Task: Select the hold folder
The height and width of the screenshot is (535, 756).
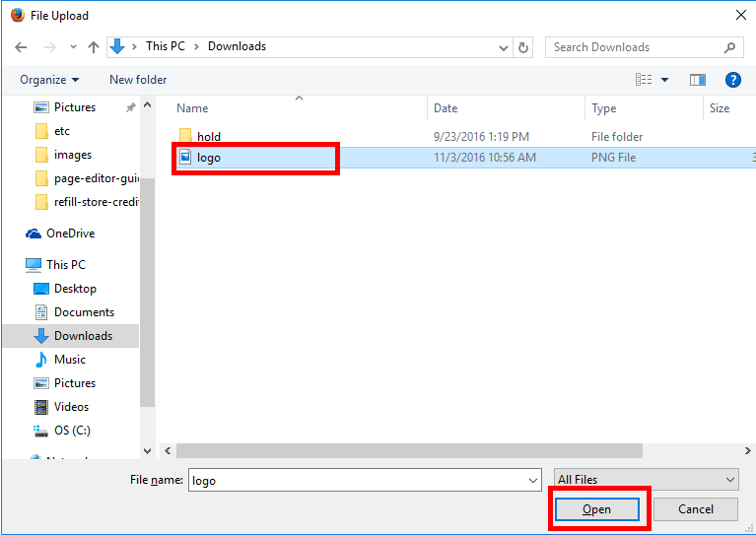Action: (209, 136)
